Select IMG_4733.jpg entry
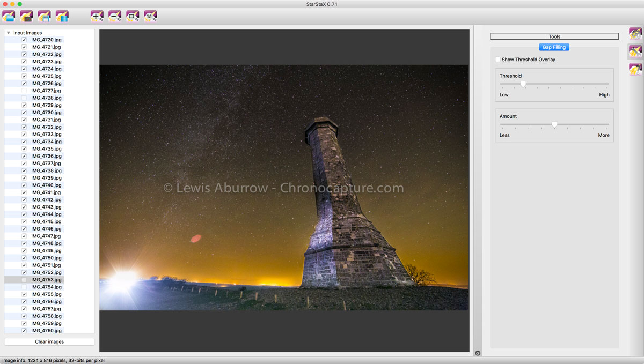The width and height of the screenshot is (644, 364). pyautogui.click(x=46, y=135)
